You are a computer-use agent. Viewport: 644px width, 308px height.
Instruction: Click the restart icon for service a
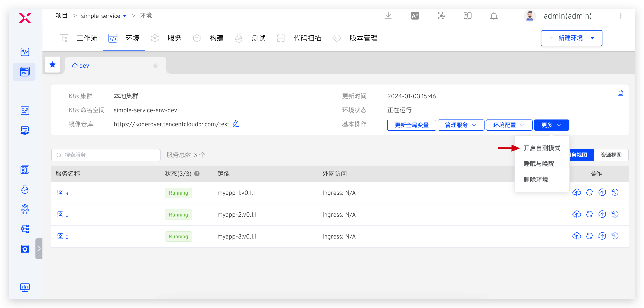coord(589,192)
